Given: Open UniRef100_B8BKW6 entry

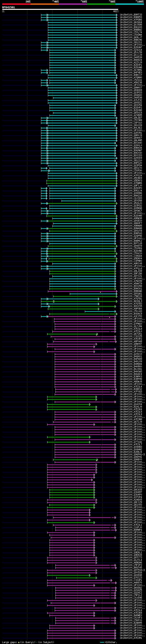Looking at the screenshot, I should pos(131,291).
